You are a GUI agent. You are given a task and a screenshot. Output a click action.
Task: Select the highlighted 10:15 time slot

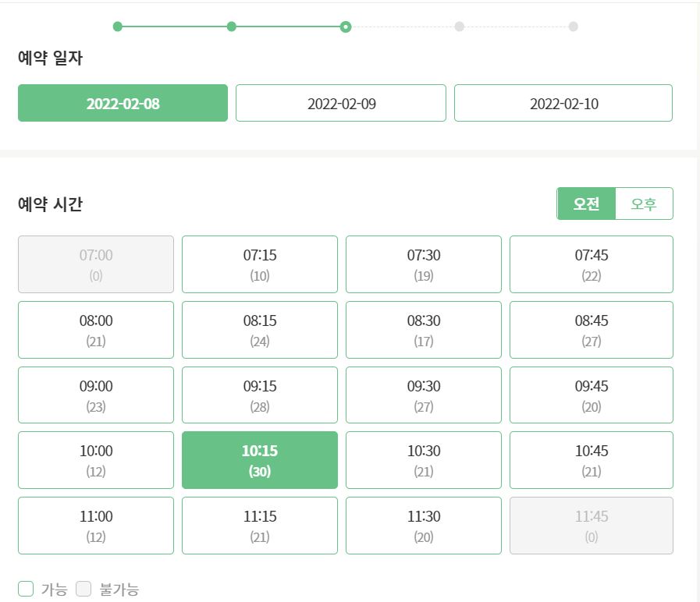click(260, 460)
